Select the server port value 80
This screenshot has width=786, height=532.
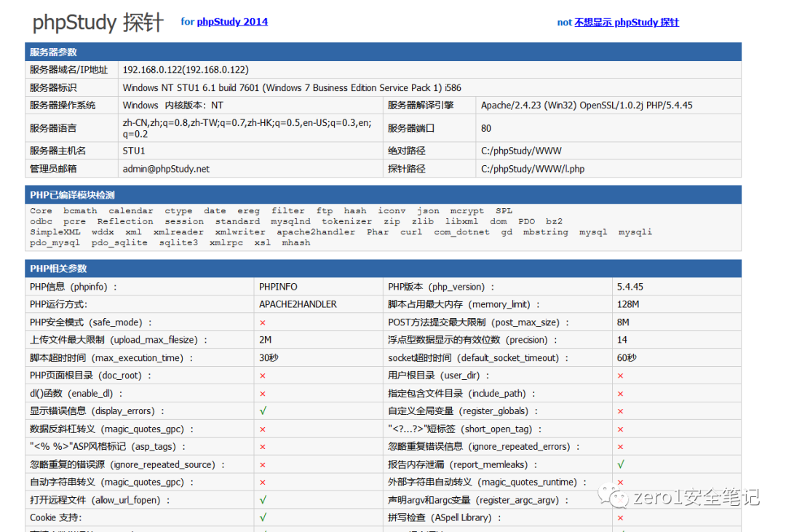coord(486,128)
